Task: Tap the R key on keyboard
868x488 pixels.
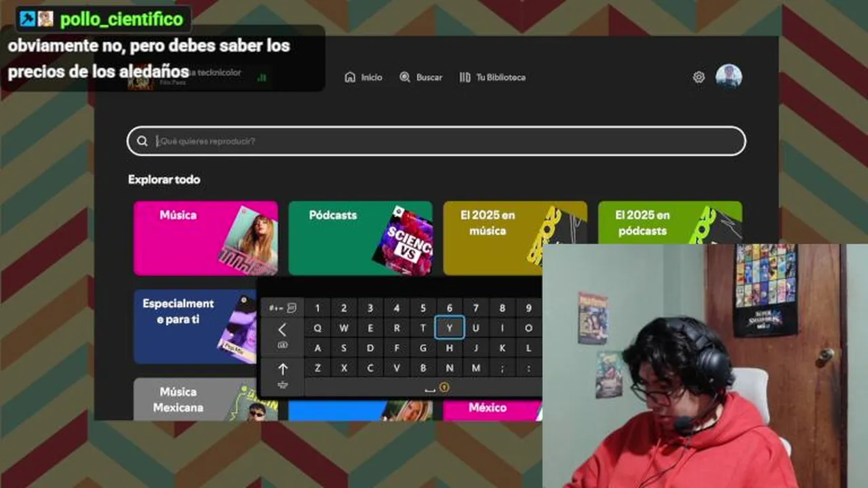Action: coord(397,328)
